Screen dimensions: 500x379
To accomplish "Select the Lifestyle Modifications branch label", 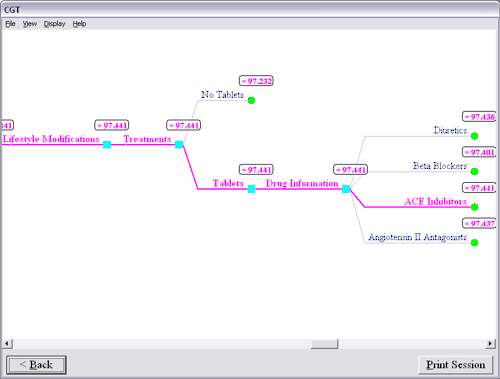I will 51,139.
